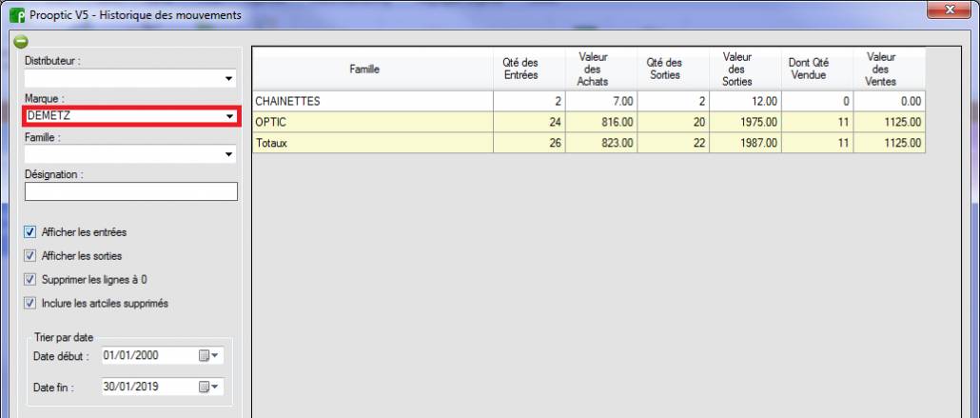Image resolution: width=980 pixels, height=418 pixels.
Task: Click the Valeur des Ventes column header
Action: pyautogui.click(x=890, y=70)
